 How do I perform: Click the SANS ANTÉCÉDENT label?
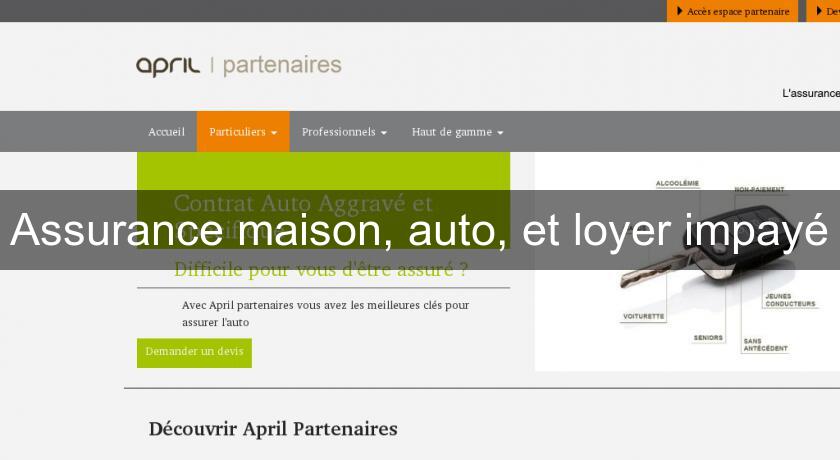click(766, 345)
